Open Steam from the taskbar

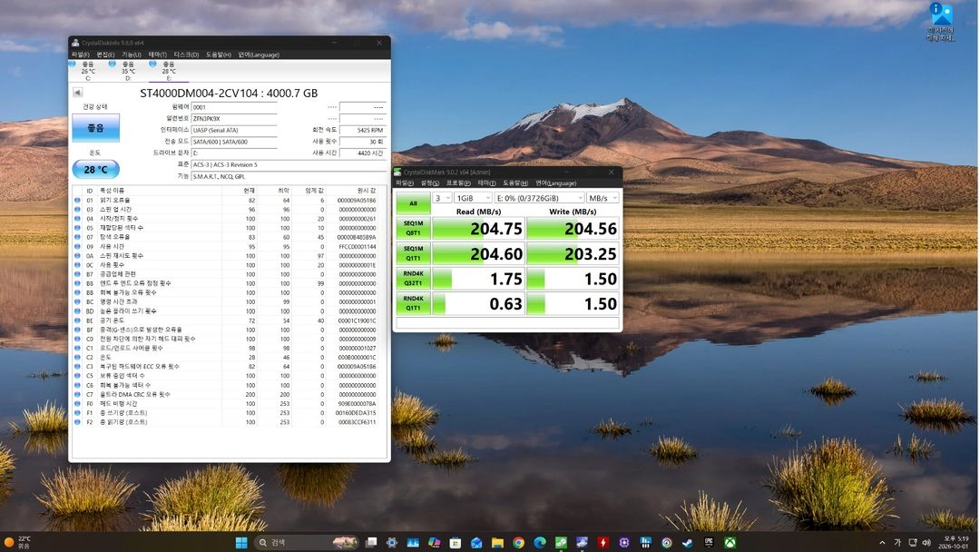click(688, 543)
